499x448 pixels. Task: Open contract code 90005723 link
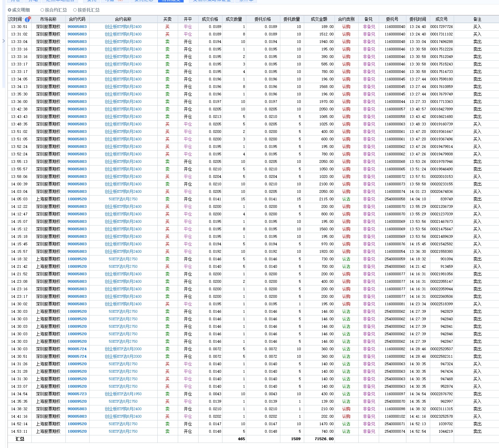77,394
